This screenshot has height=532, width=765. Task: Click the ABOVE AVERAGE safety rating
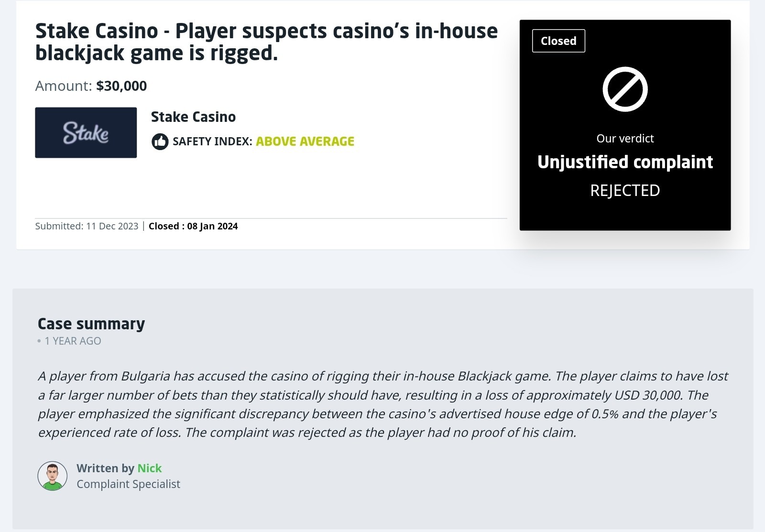pos(305,141)
